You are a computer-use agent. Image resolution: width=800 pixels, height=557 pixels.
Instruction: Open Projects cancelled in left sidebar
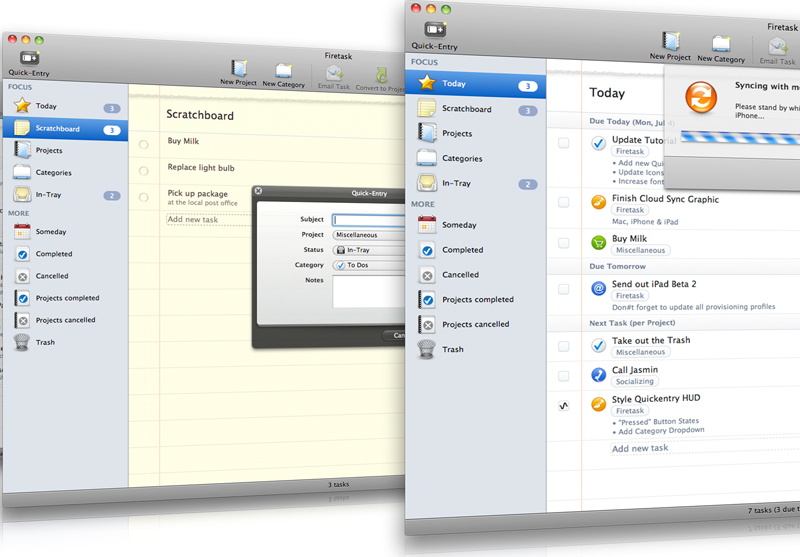(65, 320)
